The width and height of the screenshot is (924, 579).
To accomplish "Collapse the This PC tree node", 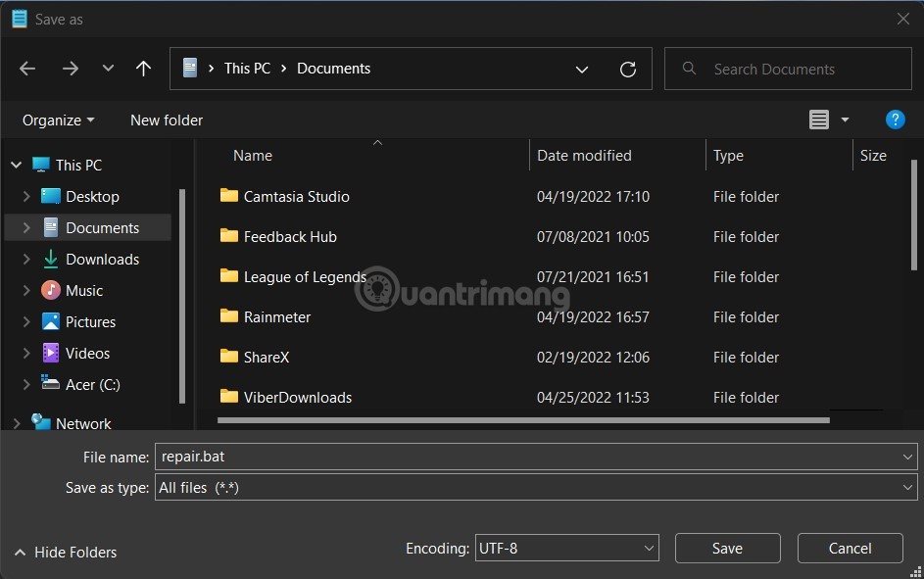I will point(15,164).
